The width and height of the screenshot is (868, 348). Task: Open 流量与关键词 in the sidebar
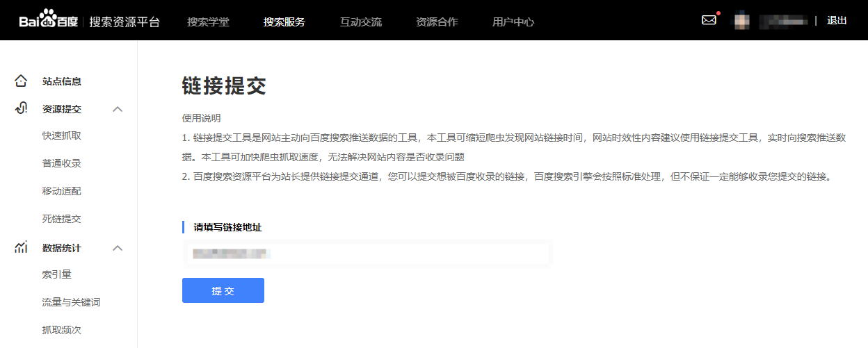72,302
